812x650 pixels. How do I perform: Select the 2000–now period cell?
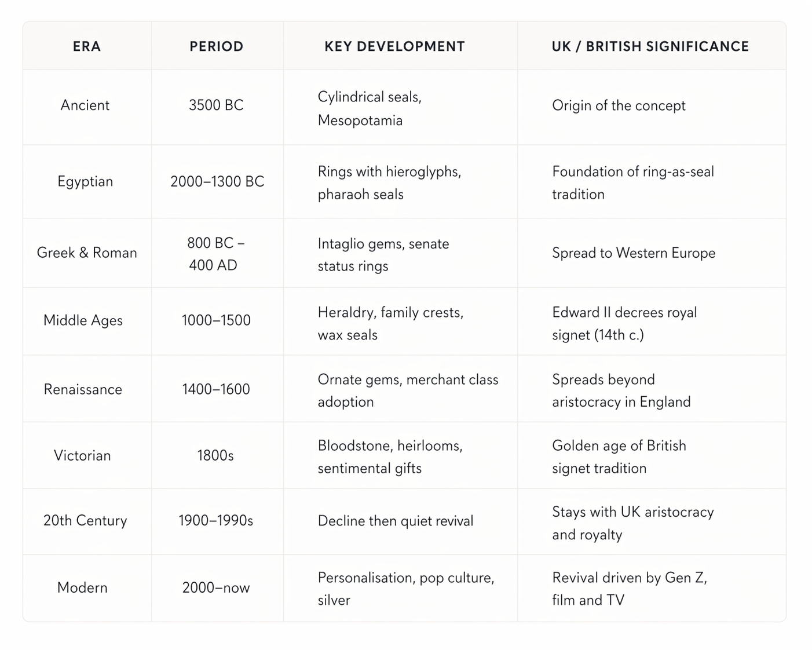pos(216,587)
